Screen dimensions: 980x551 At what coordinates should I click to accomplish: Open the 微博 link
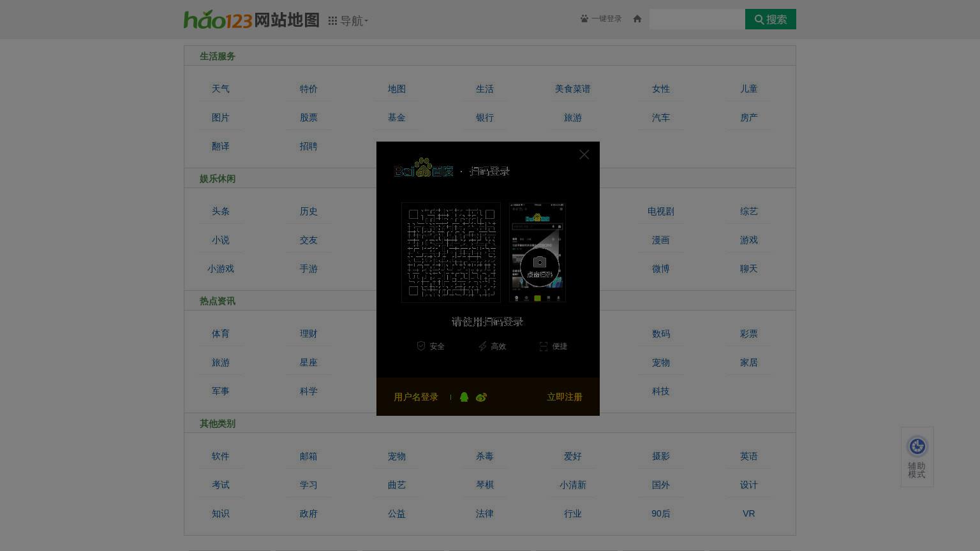coord(661,268)
